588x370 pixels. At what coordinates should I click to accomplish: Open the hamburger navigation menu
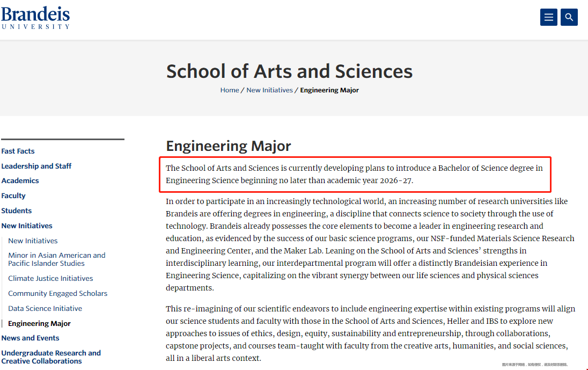548,17
